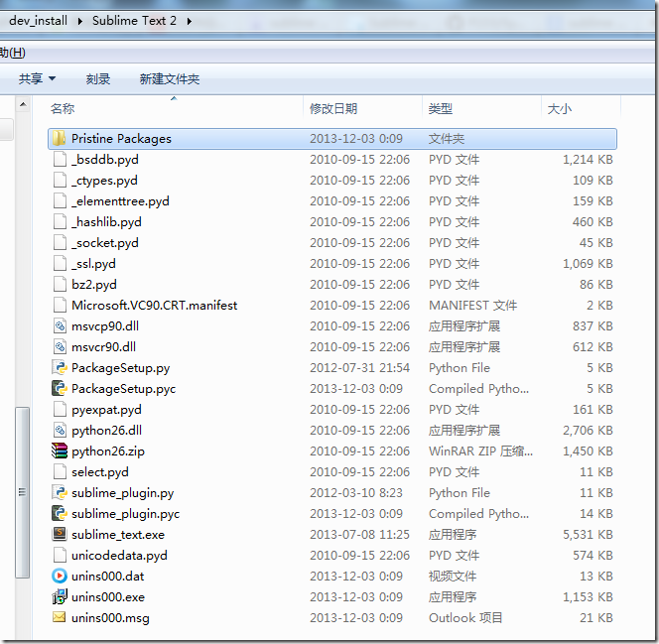Click the 2013-07-08 11:25 date cell

pos(359,535)
